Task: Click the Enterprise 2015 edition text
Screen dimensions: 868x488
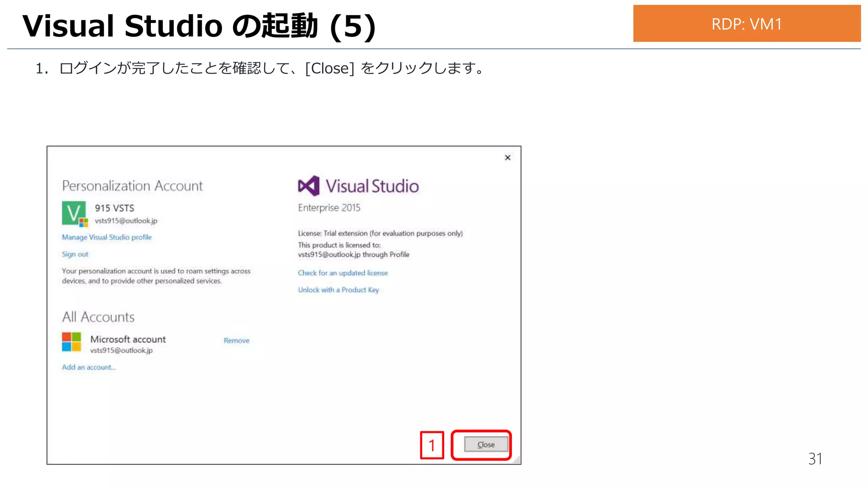Action: click(x=329, y=208)
